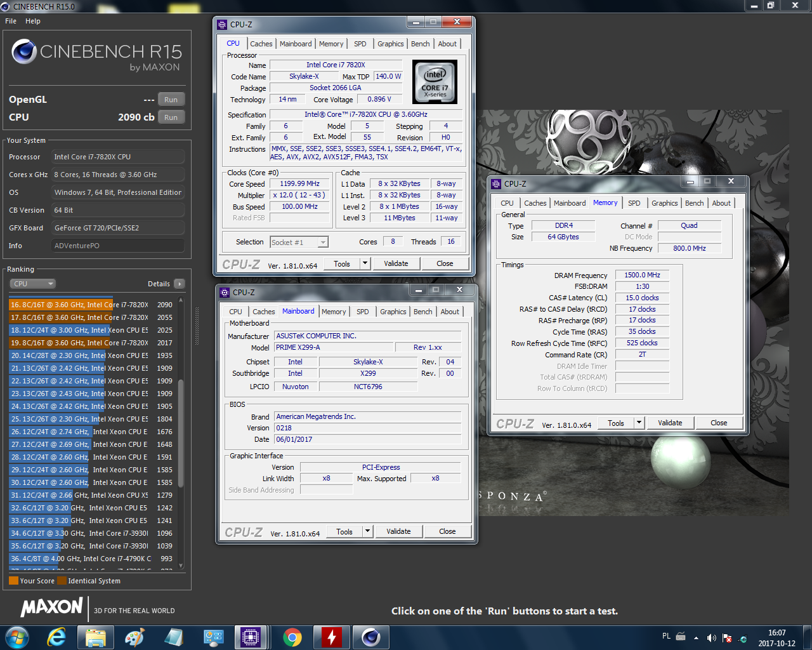
Task: Expand Tools arrow in Memory CPU-Z window
Action: coord(639,423)
